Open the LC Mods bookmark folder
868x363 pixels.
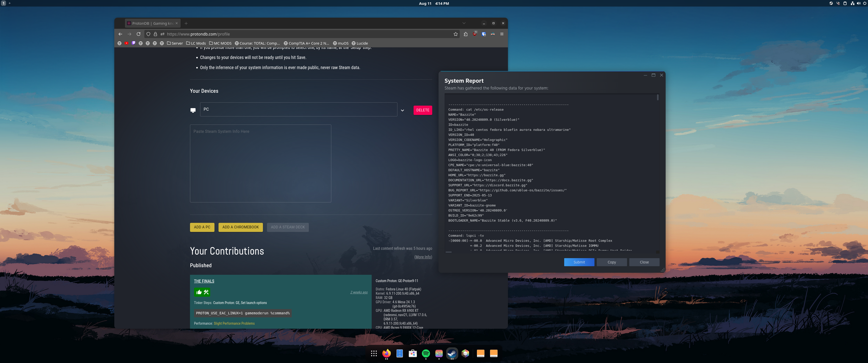pyautogui.click(x=196, y=43)
